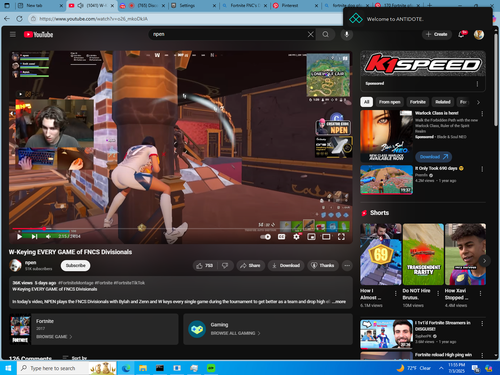Viewport: 500px width, 375px height.
Task: Open Microsoft Edge from the taskbar
Action: tap(126, 368)
